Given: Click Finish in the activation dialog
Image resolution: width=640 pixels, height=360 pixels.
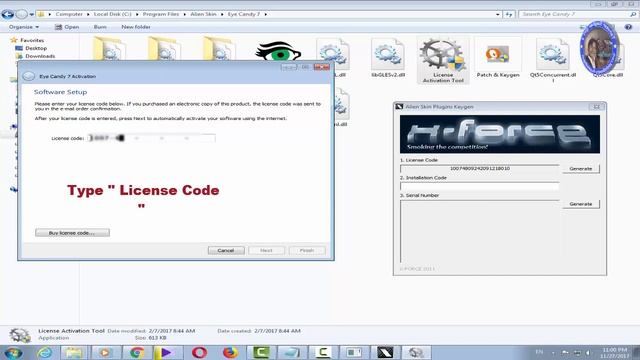Looking at the screenshot, I should click(x=307, y=250).
